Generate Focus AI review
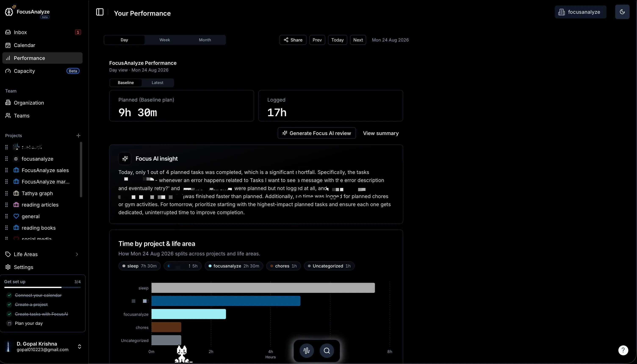637x364 pixels. 317,133
